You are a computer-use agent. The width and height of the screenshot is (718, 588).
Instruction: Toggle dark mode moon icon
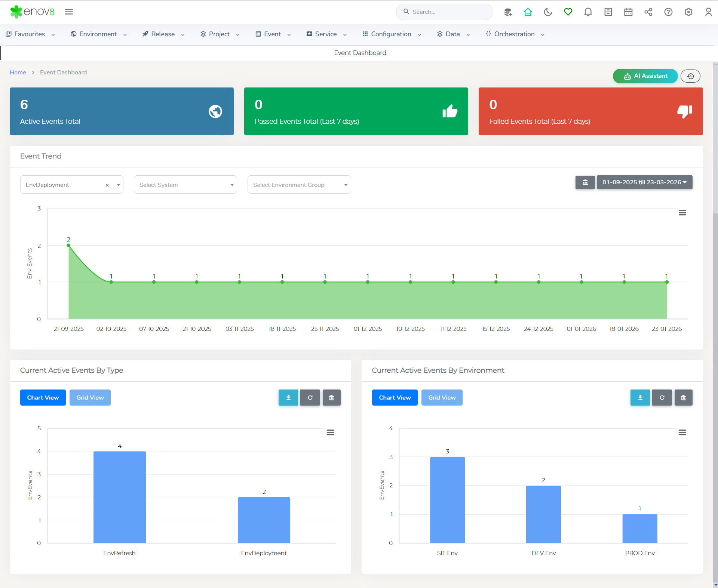pos(548,12)
